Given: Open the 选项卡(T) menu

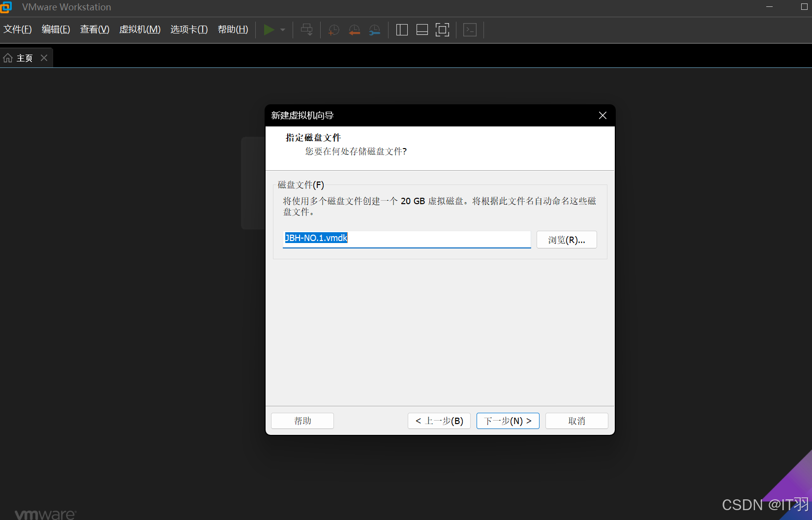Looking at the screenshot, I should [189, 30].
